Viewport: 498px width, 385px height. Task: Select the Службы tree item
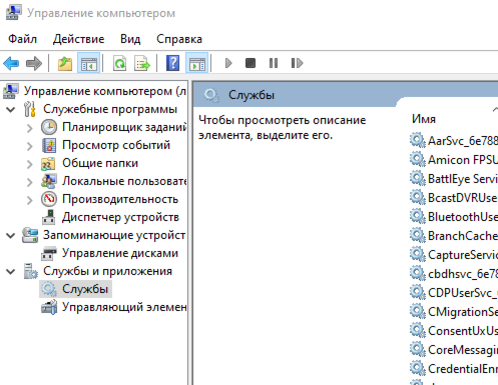tap(76, 289)
